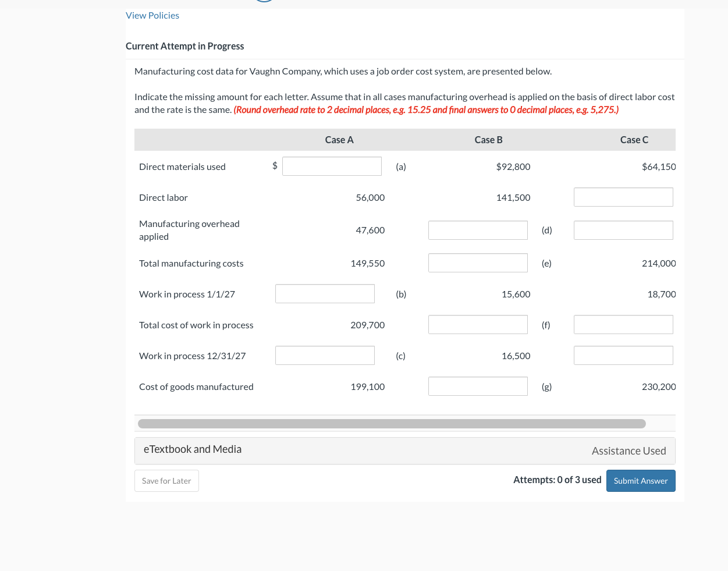Select the Manufacturing overhead applied field for Case C
The height and width of the screenshot is (571, 728).
click(623, 230)
